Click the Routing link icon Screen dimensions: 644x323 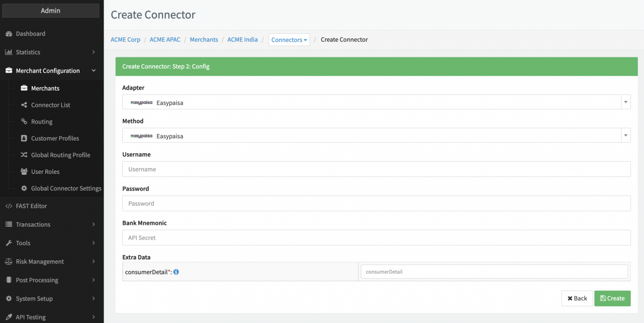click(24, 122)
